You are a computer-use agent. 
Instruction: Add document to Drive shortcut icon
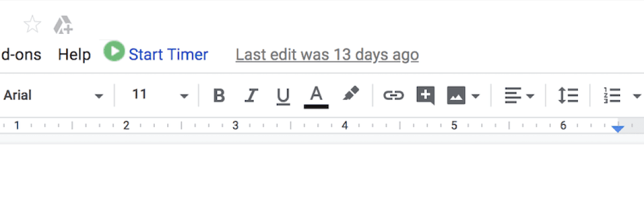(63, 25)
